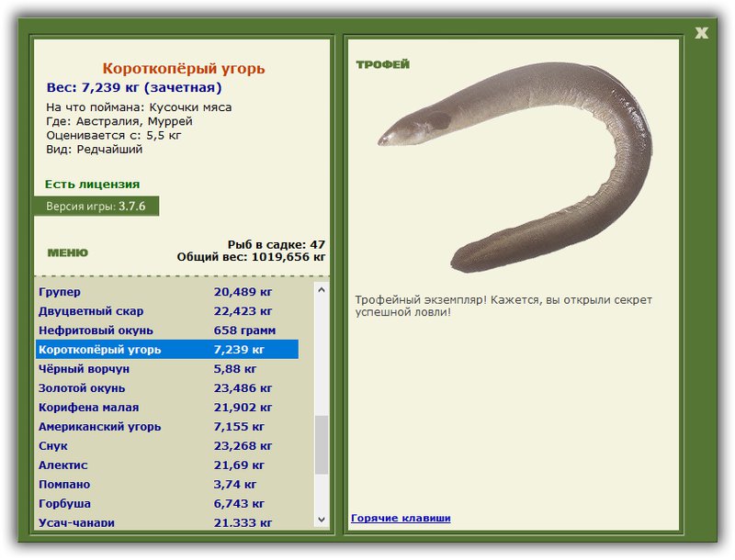Select highlighted Короткопёрый угорь row
This screenshot has width=735, height=560.
167,349
